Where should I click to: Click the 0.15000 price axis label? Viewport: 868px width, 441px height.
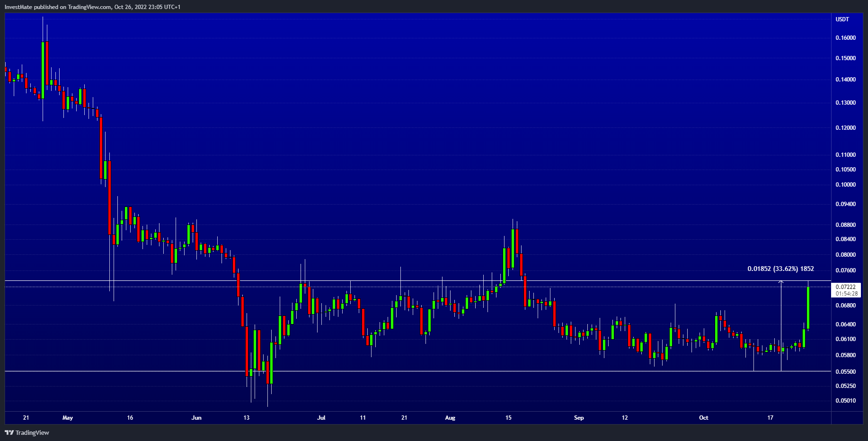click(x=846, y=58)
